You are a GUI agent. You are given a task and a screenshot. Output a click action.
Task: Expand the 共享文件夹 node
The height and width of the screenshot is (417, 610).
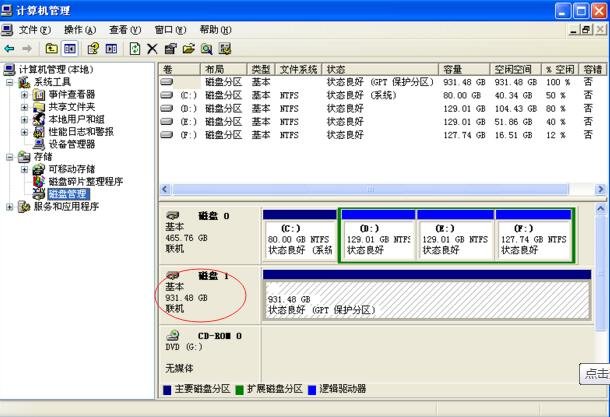(25, 107)
